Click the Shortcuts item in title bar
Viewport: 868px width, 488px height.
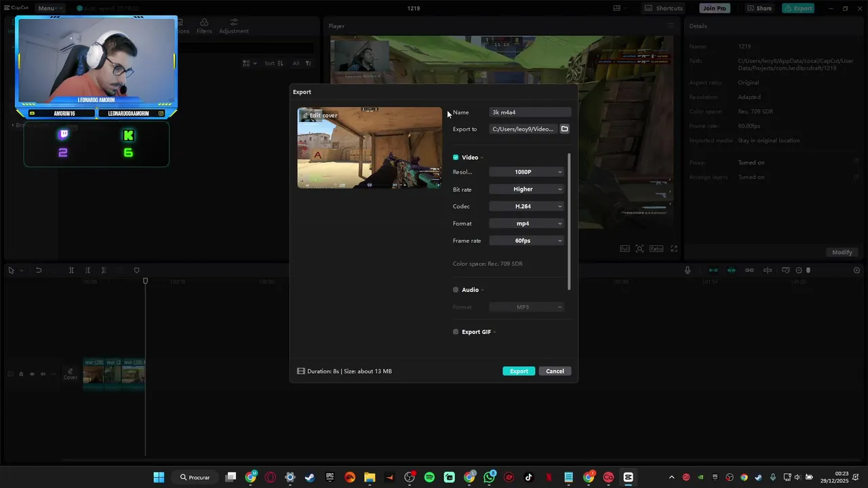[664, 8]
